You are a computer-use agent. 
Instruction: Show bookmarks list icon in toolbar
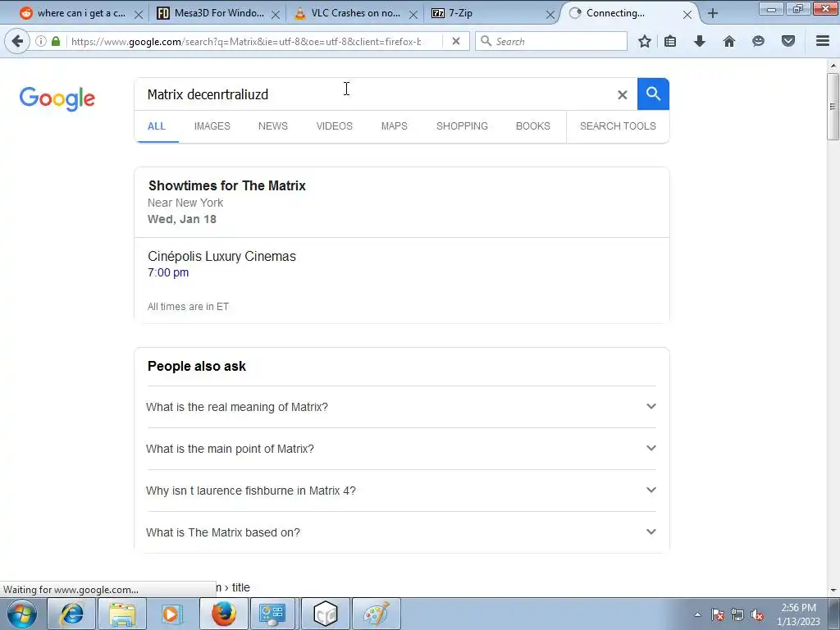pos(670,41)
